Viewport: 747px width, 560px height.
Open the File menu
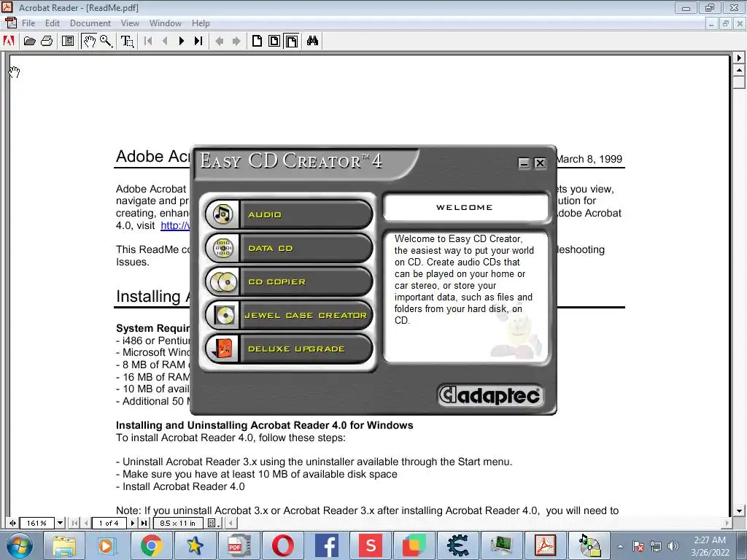click(x=28, y=23)
